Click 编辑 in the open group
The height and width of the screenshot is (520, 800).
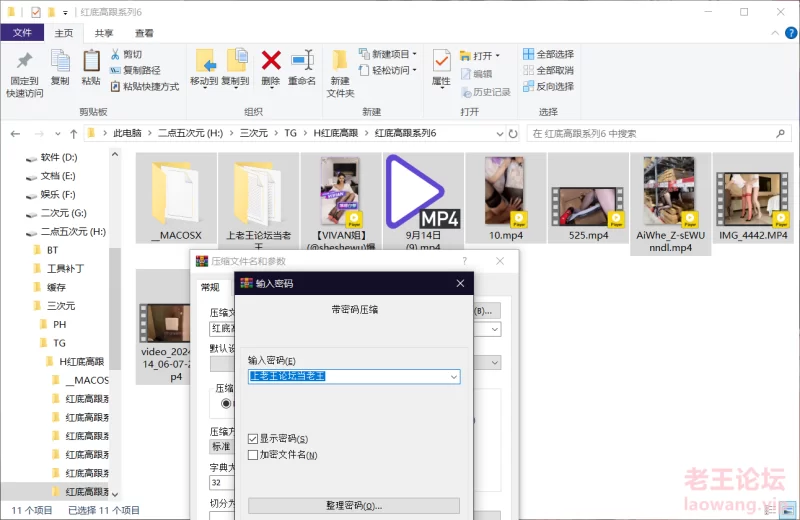click(477, 74)
